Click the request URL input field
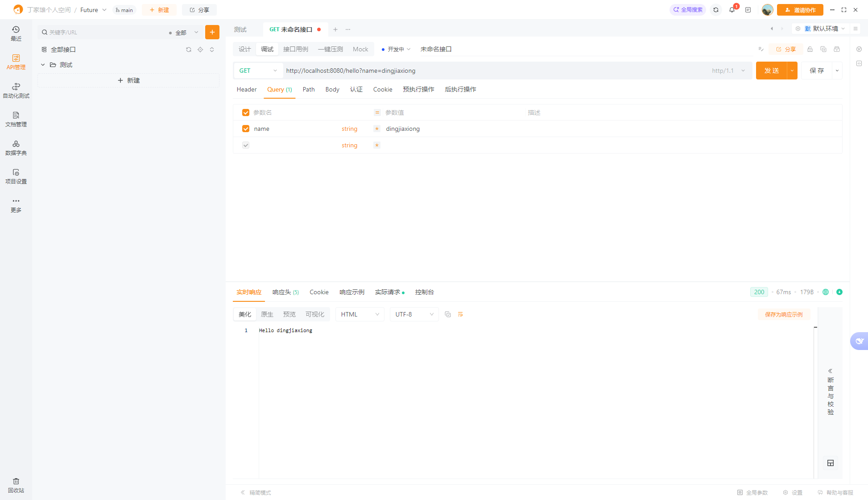Image resolution: width=868 pixels, height=500 pixels. 495,71
